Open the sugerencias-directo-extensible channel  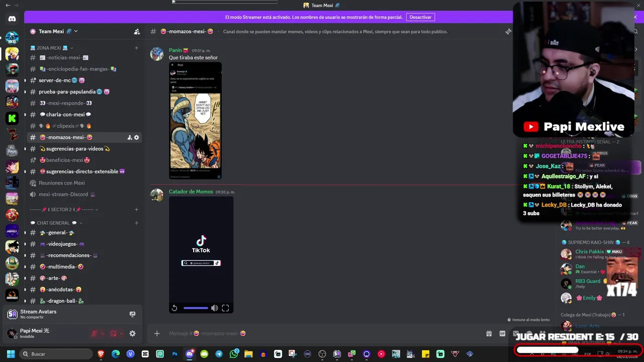85,171
